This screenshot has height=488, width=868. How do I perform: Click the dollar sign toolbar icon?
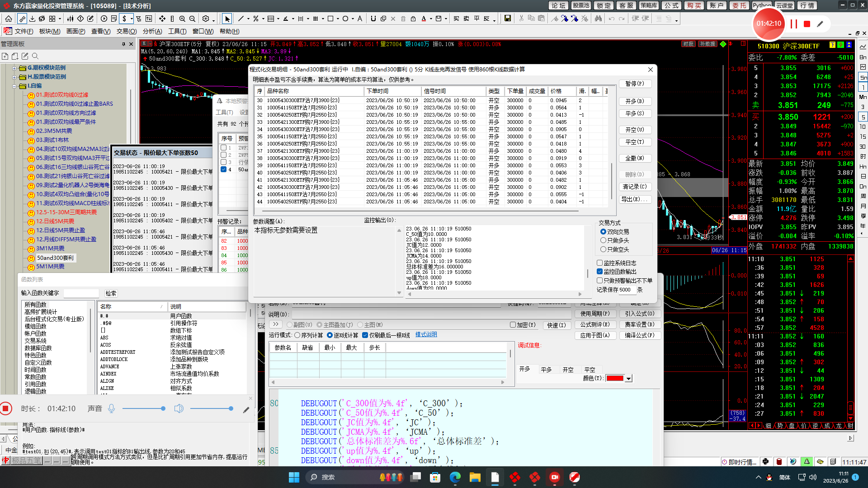point(124,19)
